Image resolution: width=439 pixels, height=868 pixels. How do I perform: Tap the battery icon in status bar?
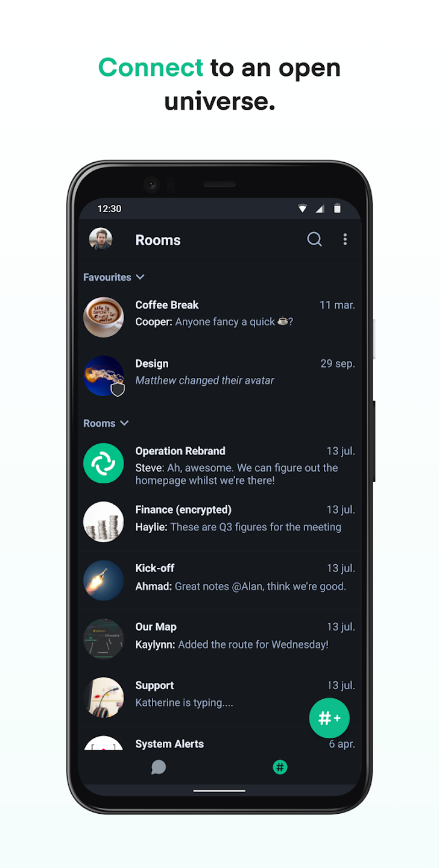[337, 209]
